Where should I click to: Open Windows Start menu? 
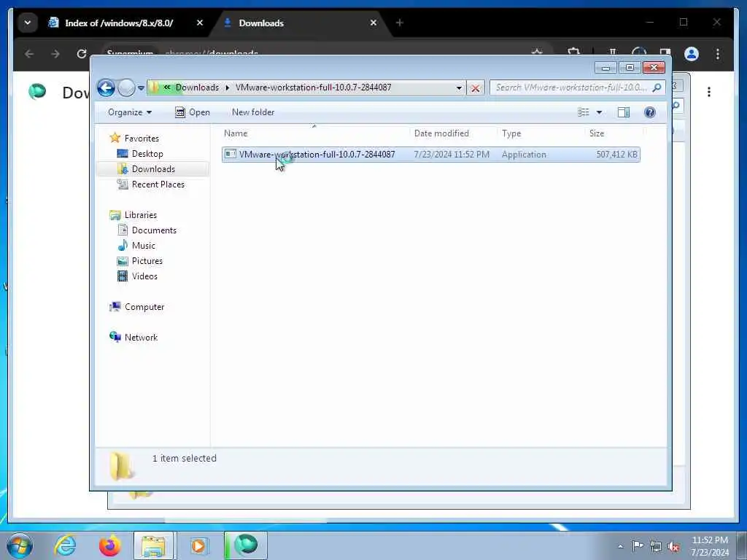point(20,545)
